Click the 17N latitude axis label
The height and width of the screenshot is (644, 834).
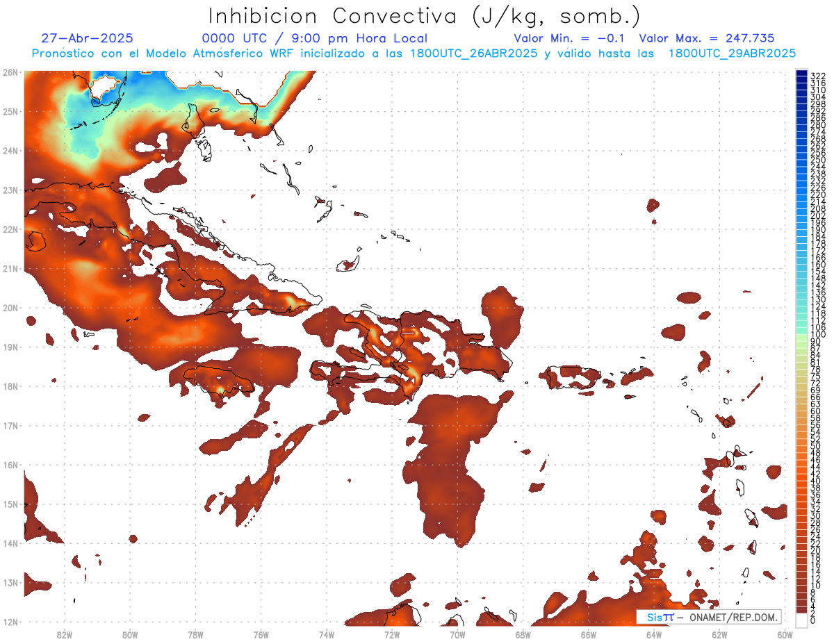point(10,425)
